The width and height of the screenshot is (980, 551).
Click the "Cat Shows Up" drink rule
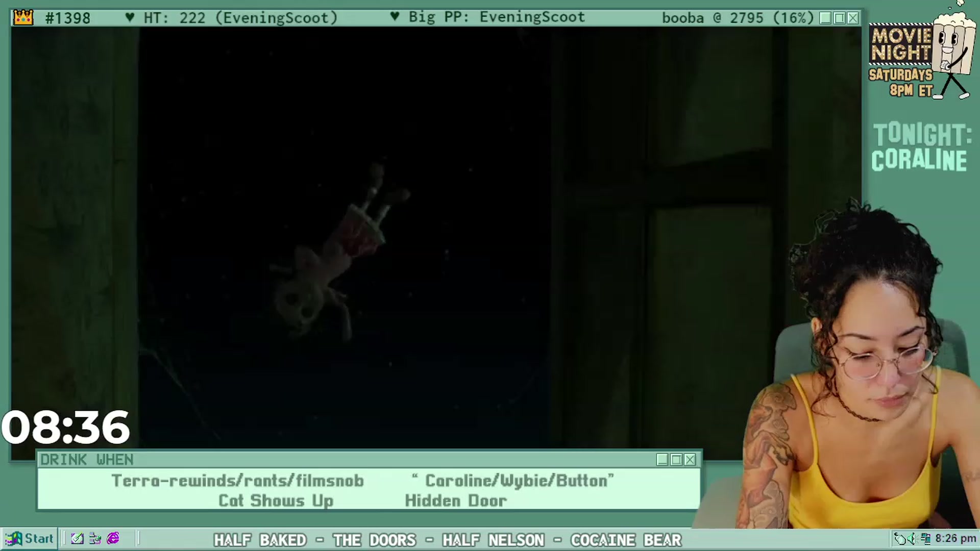(276, 501)
